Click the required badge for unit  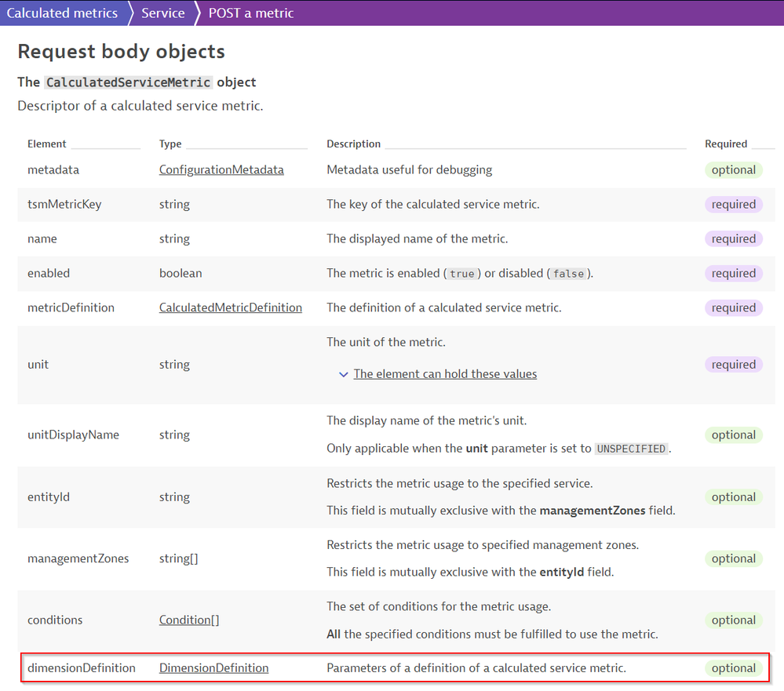[x=733, y=364]
